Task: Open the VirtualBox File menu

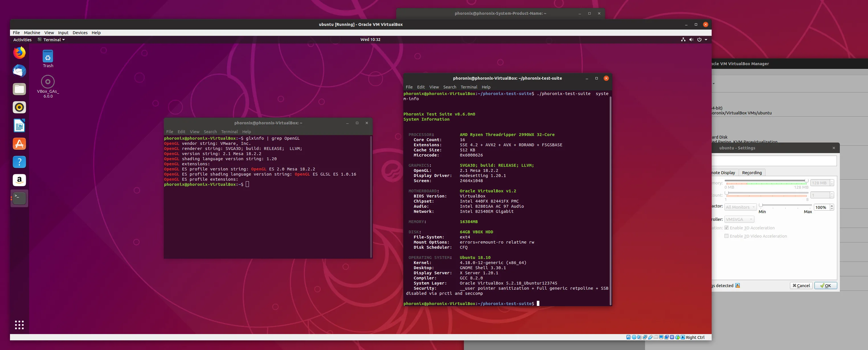Action: pyautogui.click(x=16, y=33)
